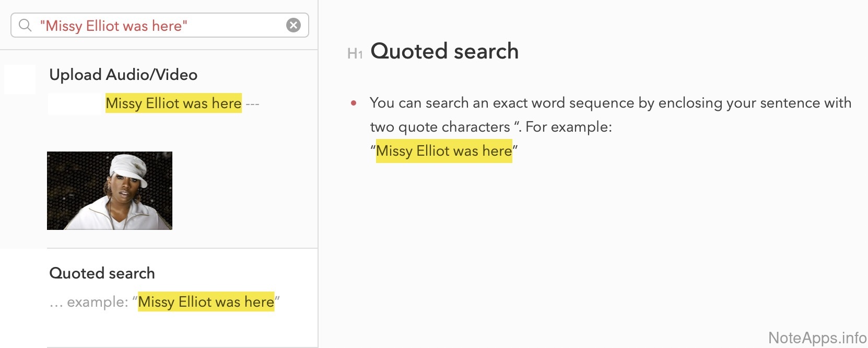Image resolution: width=868 pixels, height=348 pixels.
Task: Click the "… example:" preview text
Action: pos(89,302)
